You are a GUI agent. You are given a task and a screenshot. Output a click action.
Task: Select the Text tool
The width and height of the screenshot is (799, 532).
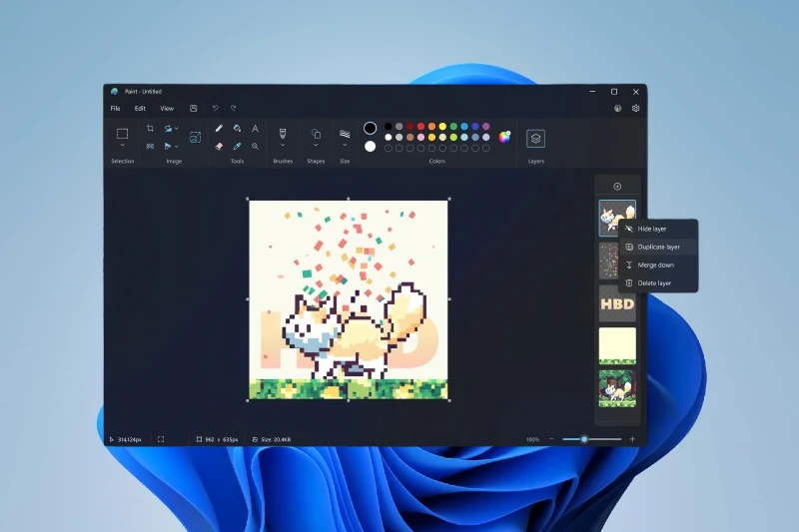(256, 129)
